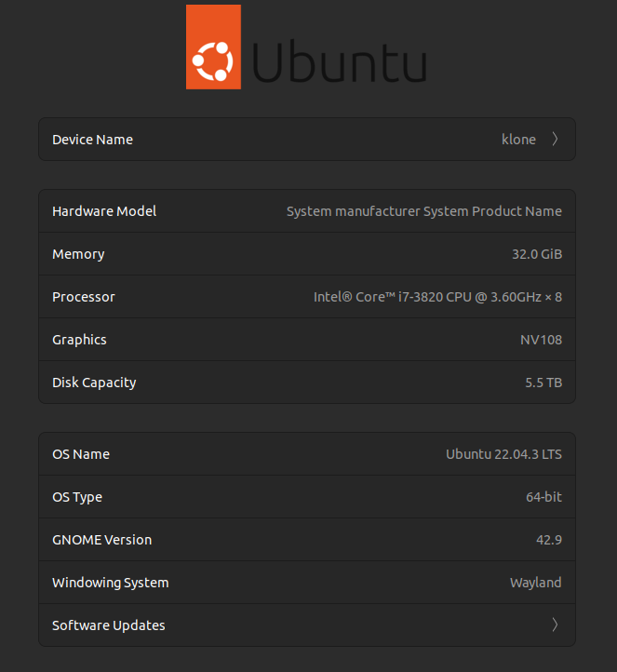Click the 32.0 GiB memory value
The image size is (617, 672).
(530, 254)
